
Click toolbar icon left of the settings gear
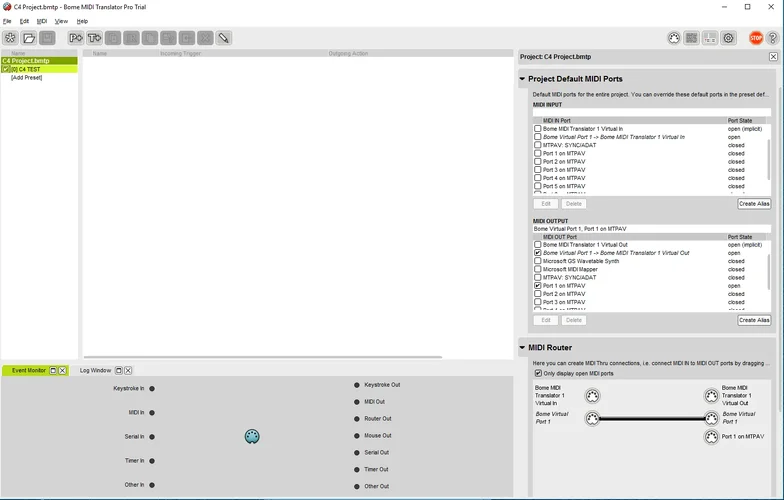pos(710,38)
